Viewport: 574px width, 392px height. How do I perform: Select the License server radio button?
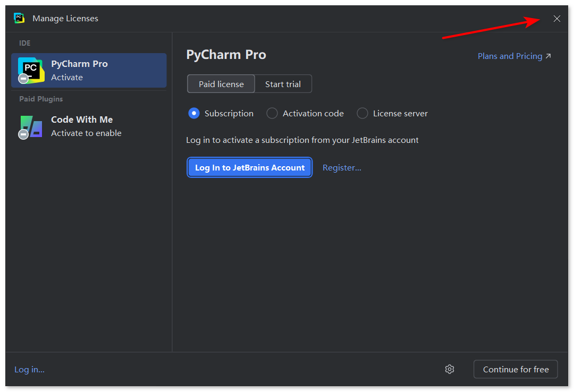click(x=362, y=114)
